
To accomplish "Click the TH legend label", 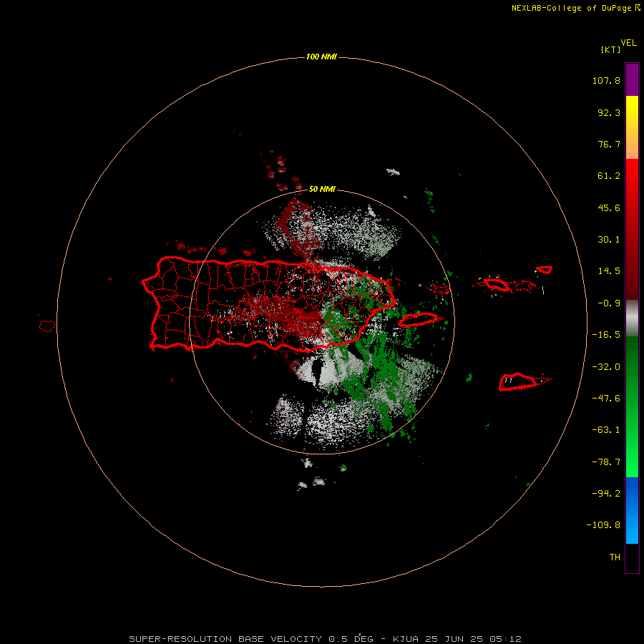I will [615, 557].
